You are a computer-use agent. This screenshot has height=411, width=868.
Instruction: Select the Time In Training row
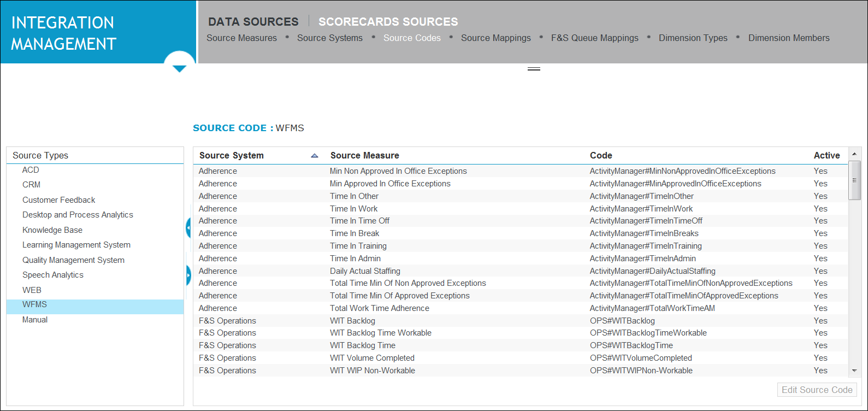[x=521, y=246]
